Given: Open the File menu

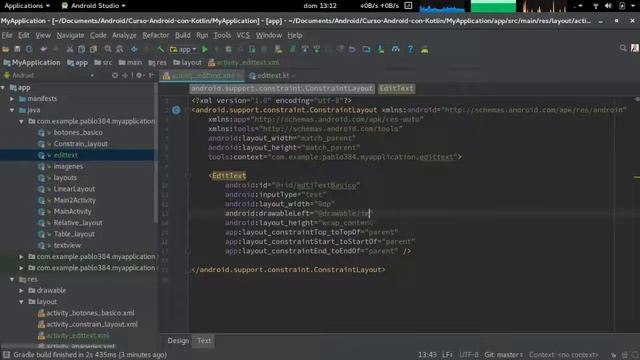Looking at the screenshot, I should pos(7,36).
